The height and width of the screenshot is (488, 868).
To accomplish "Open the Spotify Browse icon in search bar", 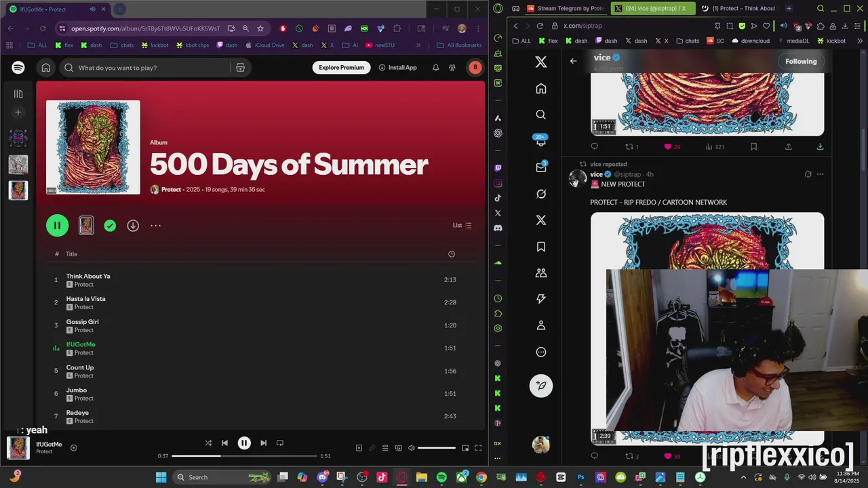I will coord(240,68).
